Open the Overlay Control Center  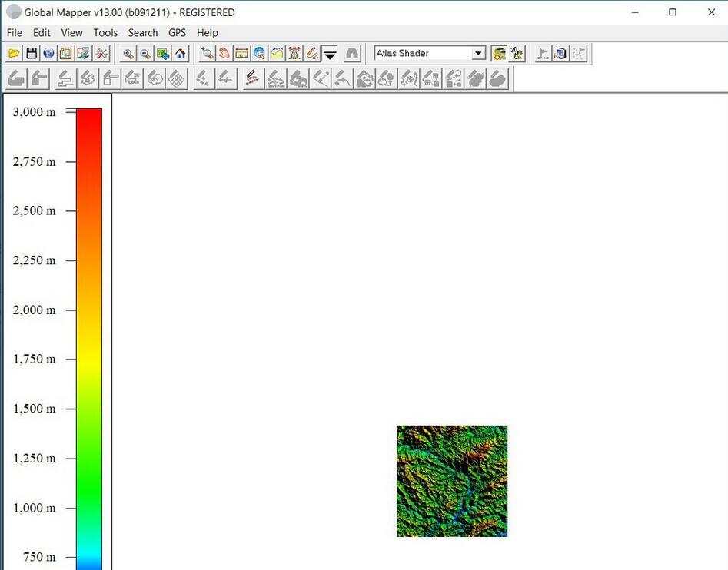coord(65,53)
